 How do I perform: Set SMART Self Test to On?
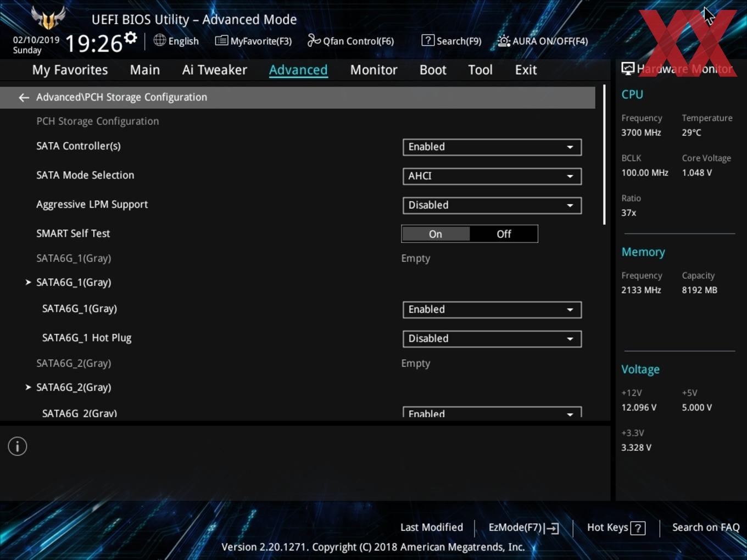pyautogui.click(x=436, y=234)
